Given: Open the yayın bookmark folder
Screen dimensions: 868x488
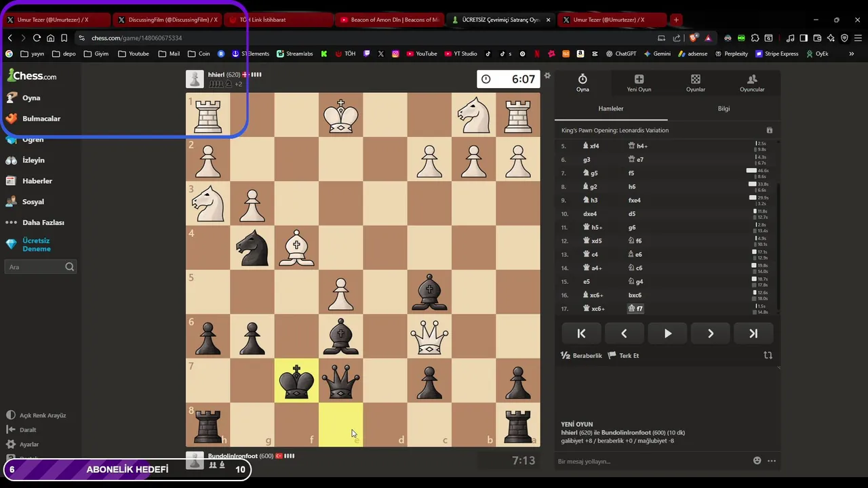Looking at the screenshot, I should [32, 54].
